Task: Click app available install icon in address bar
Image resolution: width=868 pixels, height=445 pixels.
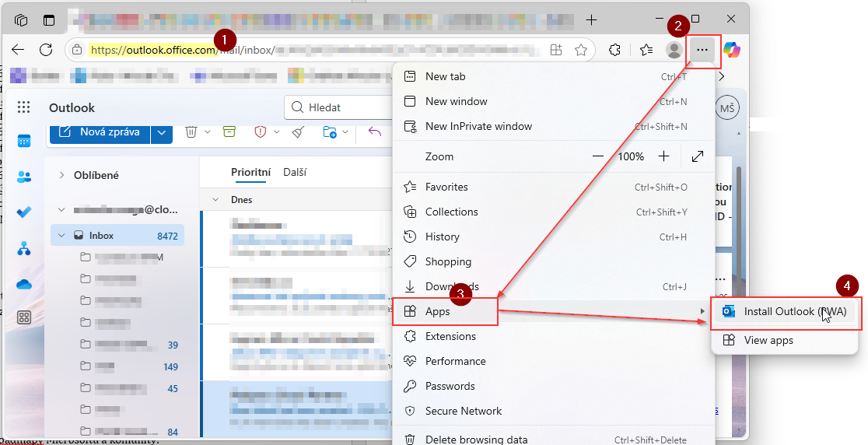Action: (556, 50)
